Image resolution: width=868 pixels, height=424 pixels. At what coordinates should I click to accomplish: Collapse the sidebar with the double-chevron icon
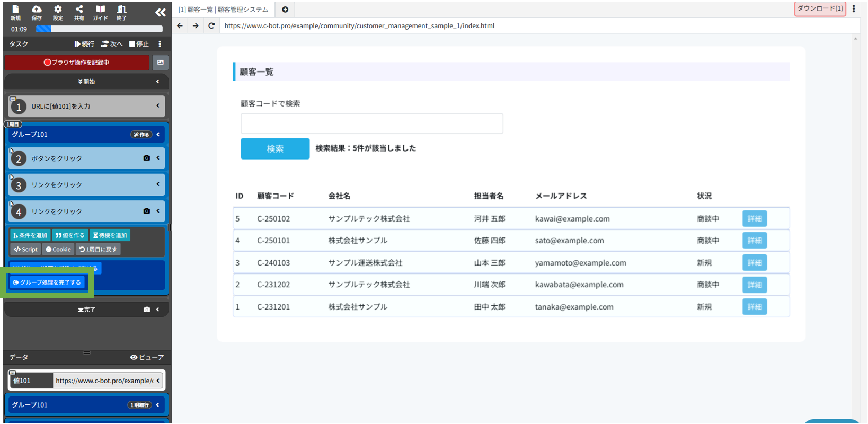(160, 12)
